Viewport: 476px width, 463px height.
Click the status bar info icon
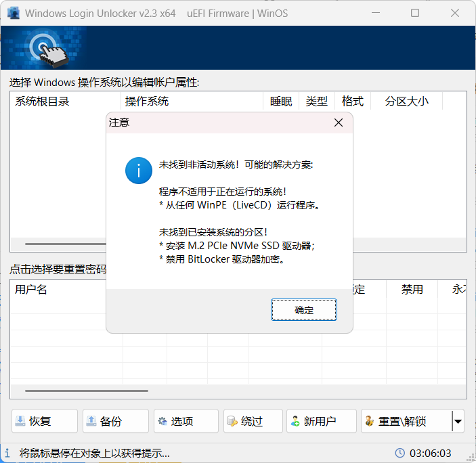pyautogui.click(x=7, y=453)
